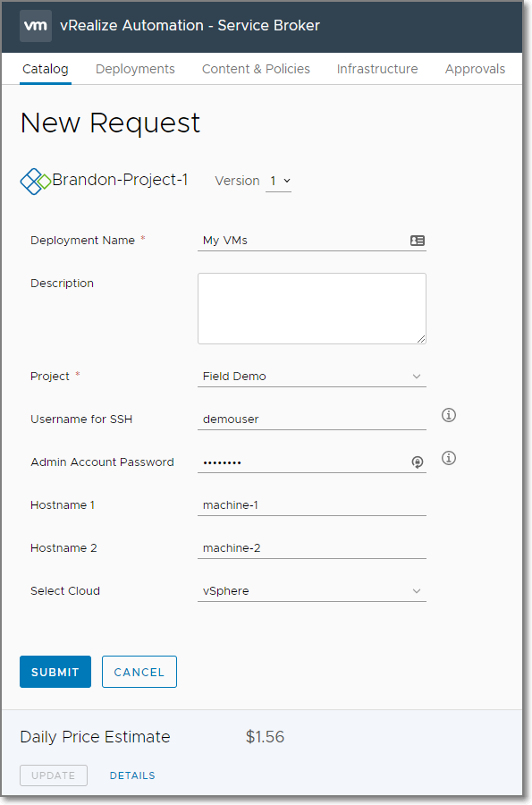This screenshot has height=805, width=532.
Task: Click the Brandon-Project-1 catalog item icon
Action: 36,182
